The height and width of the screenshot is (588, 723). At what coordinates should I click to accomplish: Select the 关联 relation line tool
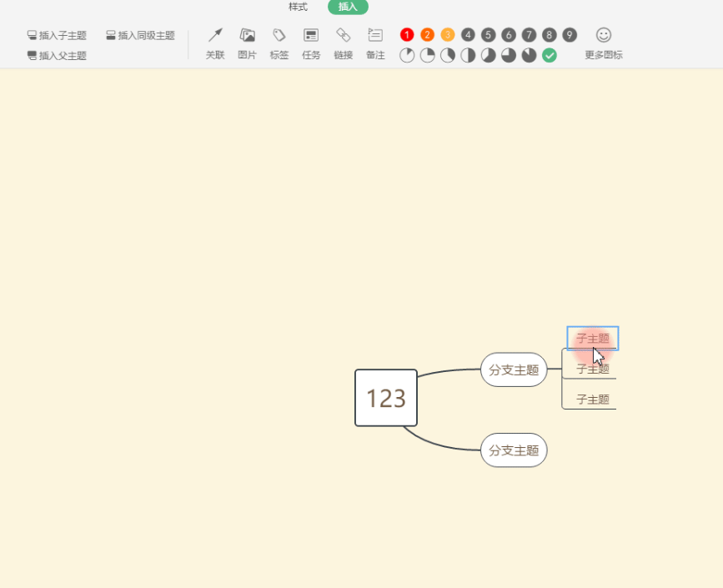pos(214,42)
